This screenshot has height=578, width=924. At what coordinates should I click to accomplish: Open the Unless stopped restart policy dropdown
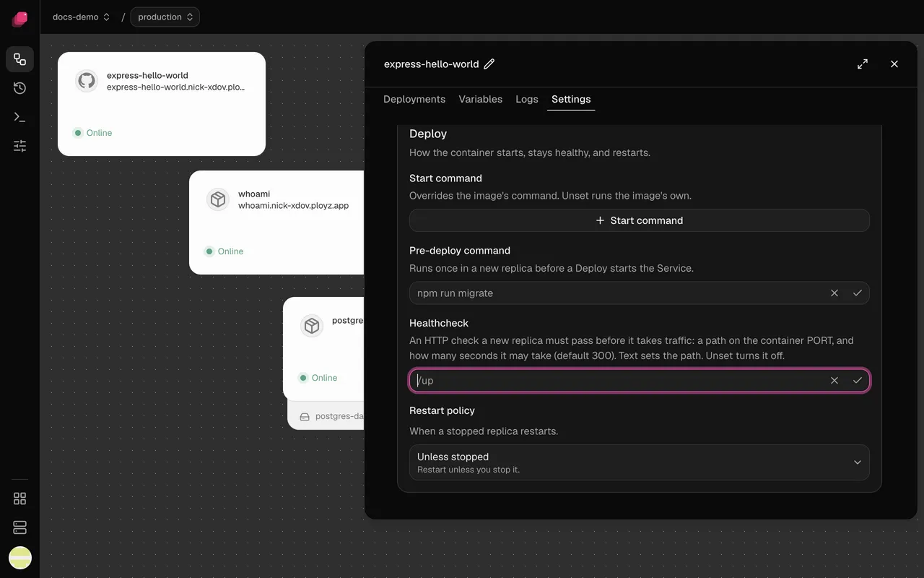point(640,462)
